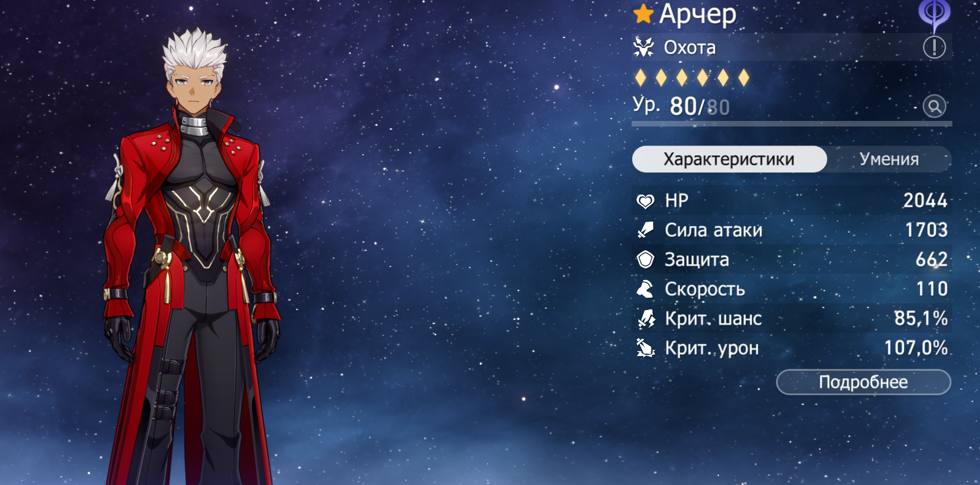Click the Крит. шанс value 85,1%
The image size is (980, 485).
click(921, 319)
